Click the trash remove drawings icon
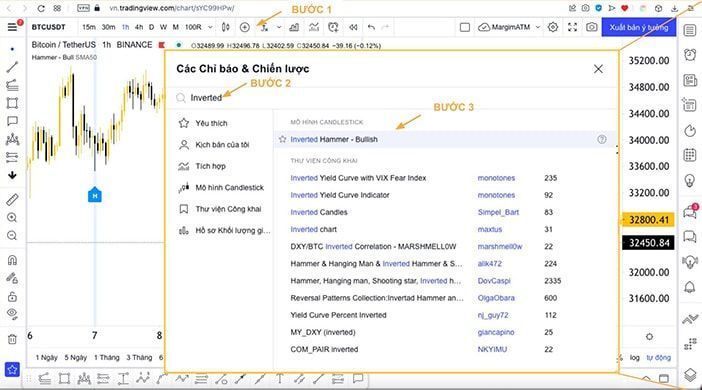This screenshot has width=702, height=390. 12,339
